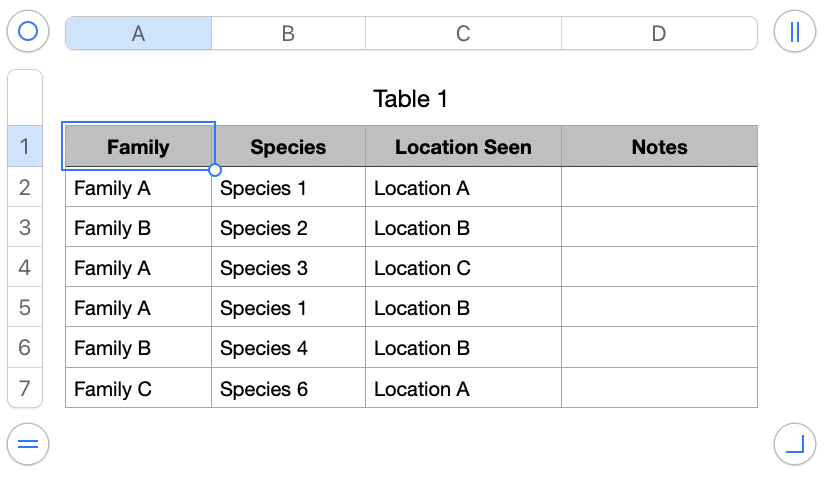Click the add column handle at top-right

(x=795, y=32)
